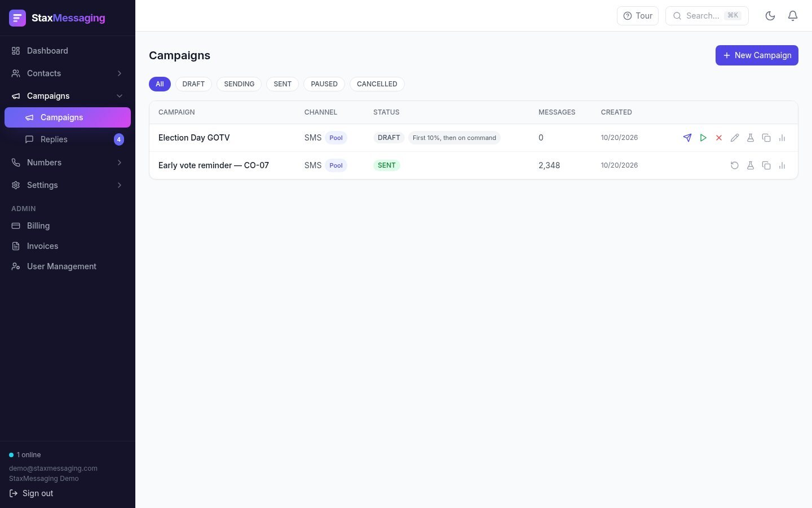
Task: Select the Campaigns sub-item in sidebar
Action: pyautogui.click(x=68, y=117)
